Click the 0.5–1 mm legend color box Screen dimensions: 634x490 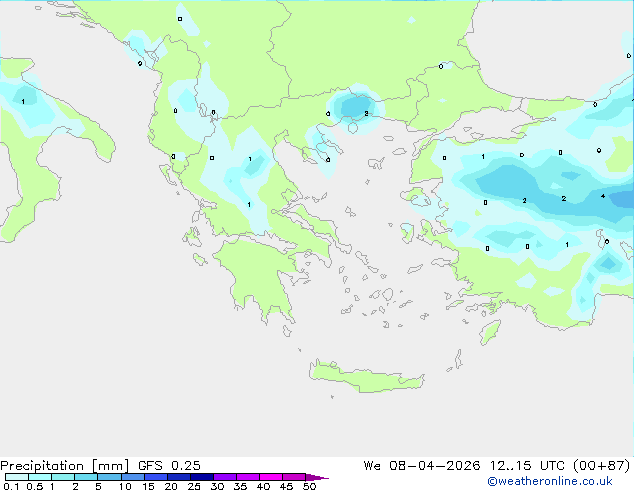tap(40, 477)
